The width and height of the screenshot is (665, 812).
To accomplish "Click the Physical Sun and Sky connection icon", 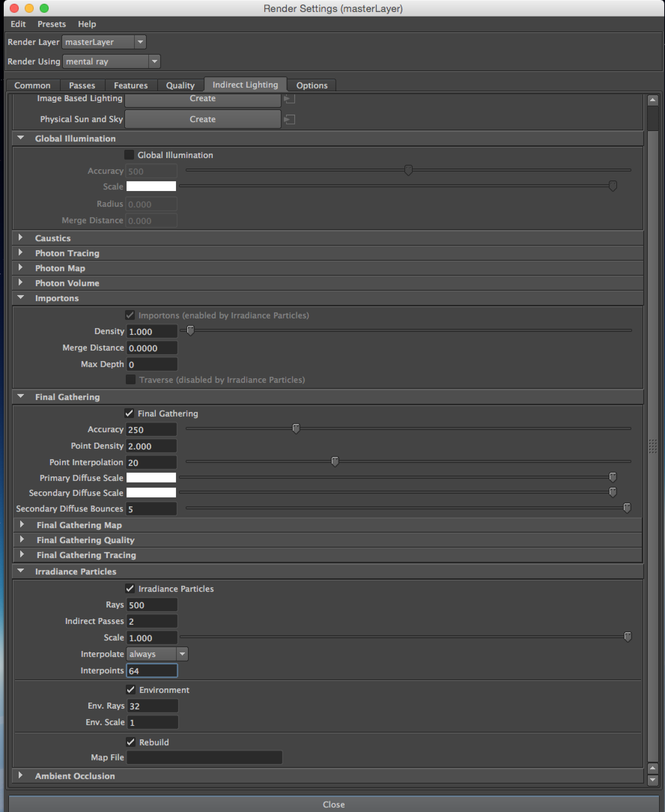I will [x=289, y=119].
